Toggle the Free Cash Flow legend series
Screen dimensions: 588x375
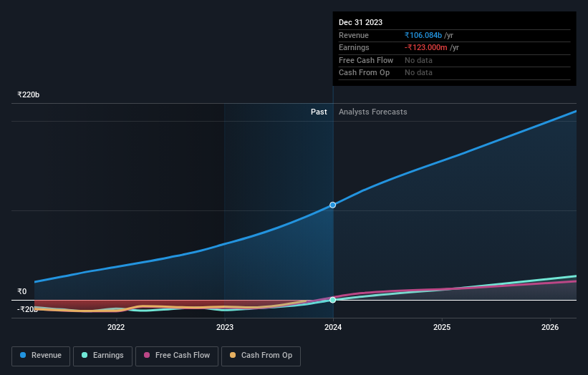tap(177, 356)
